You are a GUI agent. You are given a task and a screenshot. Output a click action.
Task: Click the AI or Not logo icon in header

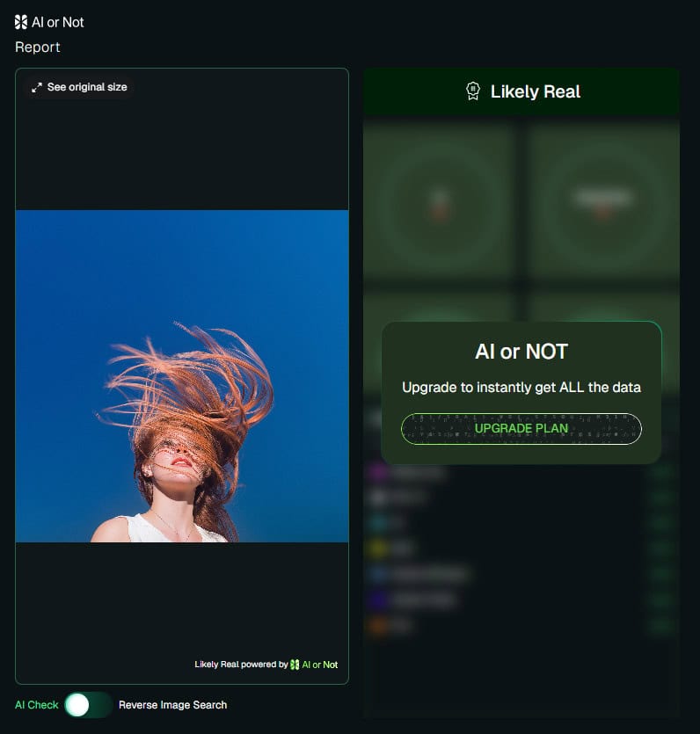pos(21,22)
